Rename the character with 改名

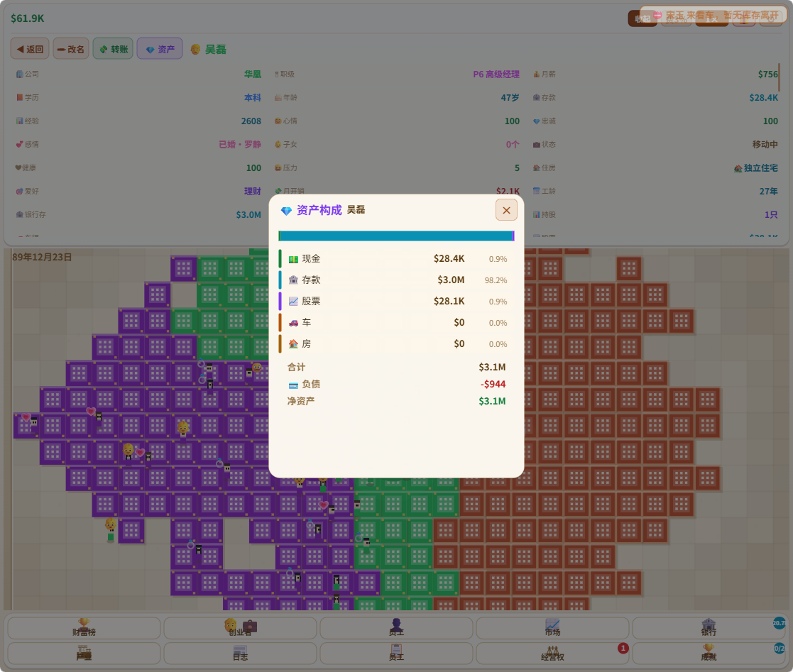tap(71, 49)
